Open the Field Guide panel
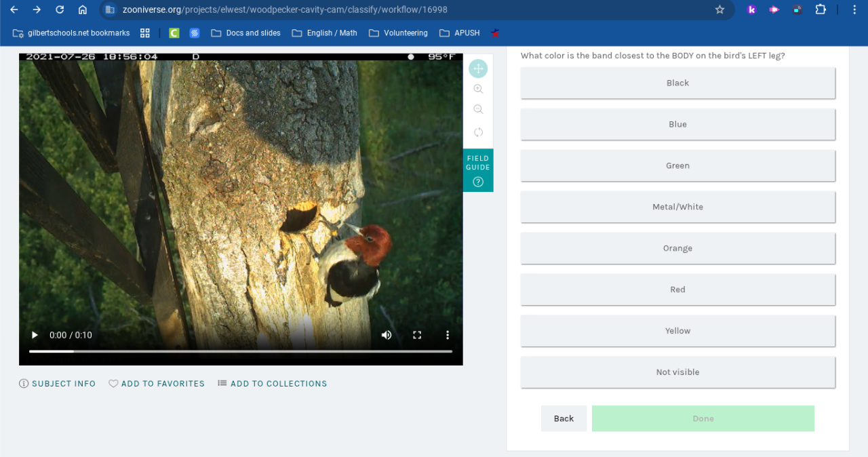 click(x=478, y=170)
